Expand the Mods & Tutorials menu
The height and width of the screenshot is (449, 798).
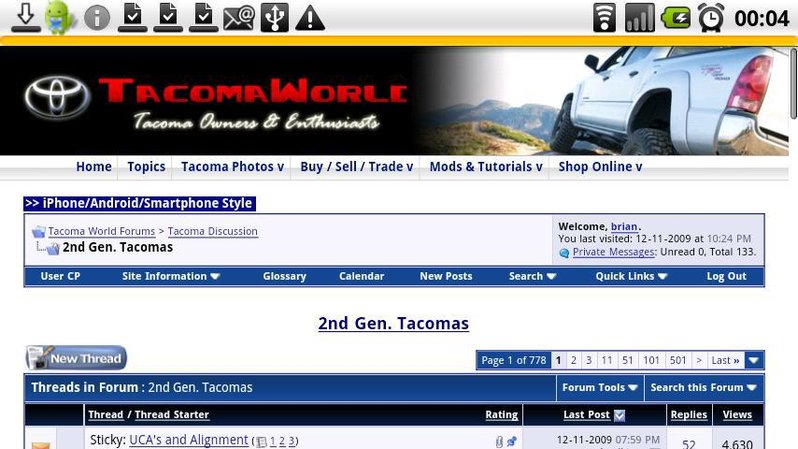[x=486, y=167]
